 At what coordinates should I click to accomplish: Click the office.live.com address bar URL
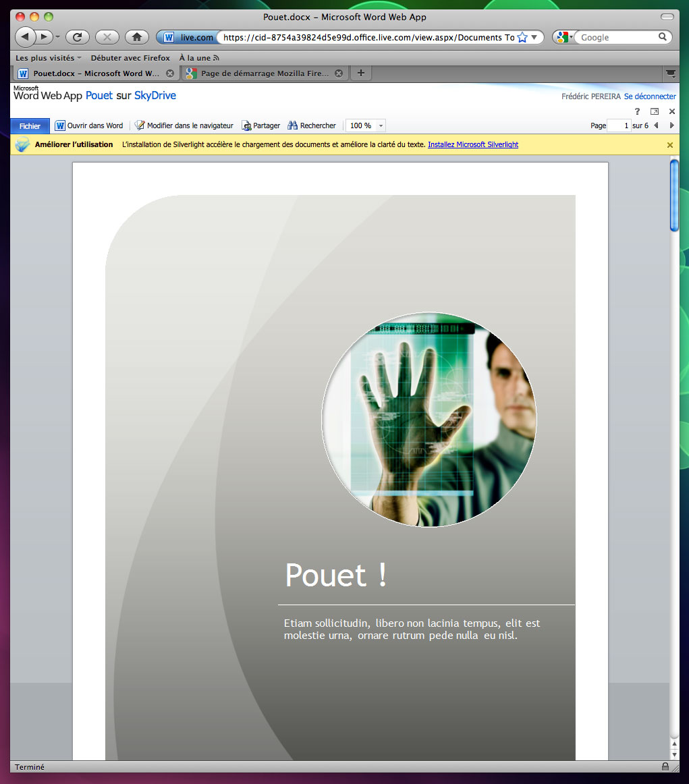[x=368, y=38]
